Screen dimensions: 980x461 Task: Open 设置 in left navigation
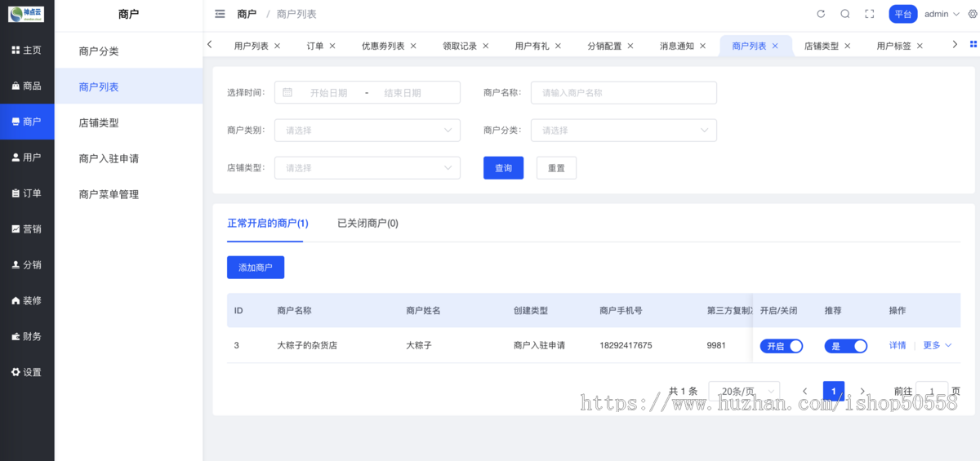pyautogui.click(x=27, y=372)
